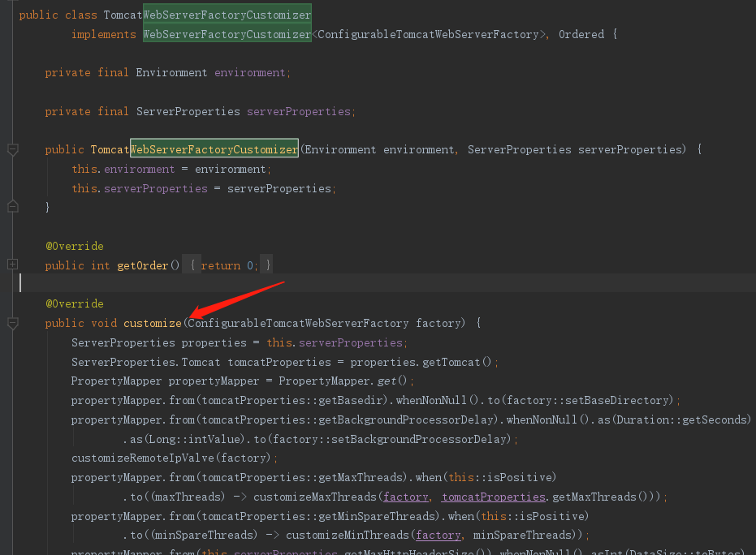Click factory::setBaseDirectory method reference

point(588,401)
